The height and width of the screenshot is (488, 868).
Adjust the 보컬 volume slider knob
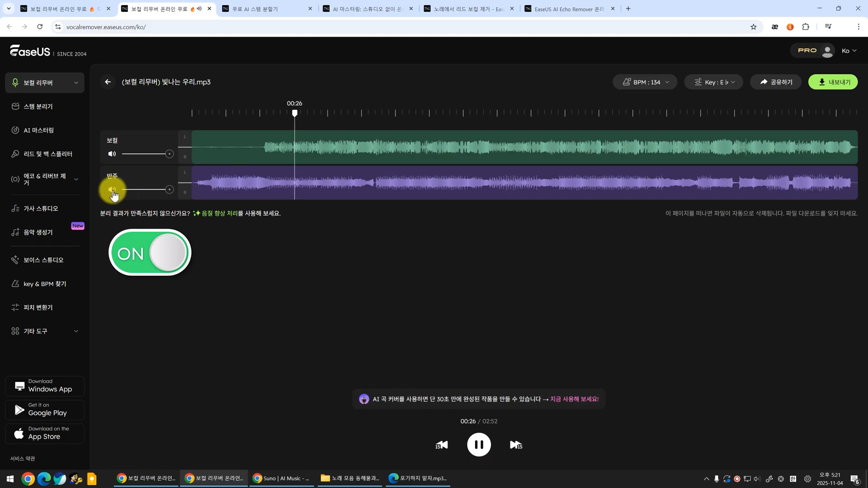click(x=170, y=154)
